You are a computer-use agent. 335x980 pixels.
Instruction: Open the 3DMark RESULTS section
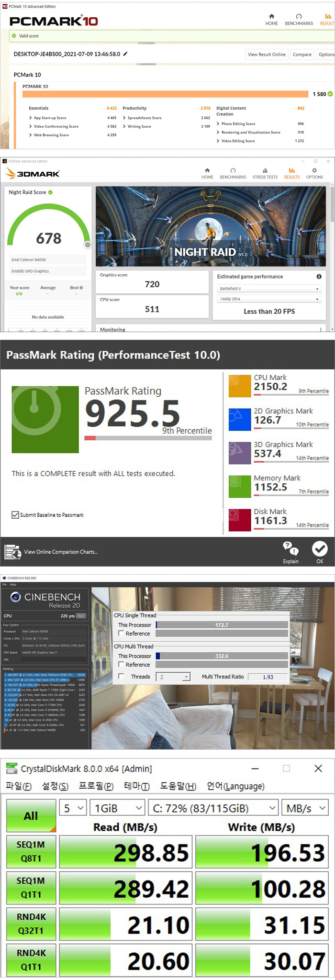click(292, 173)
